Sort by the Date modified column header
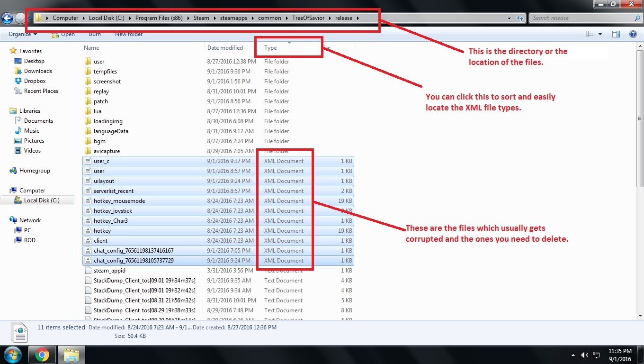 [225, 48]
